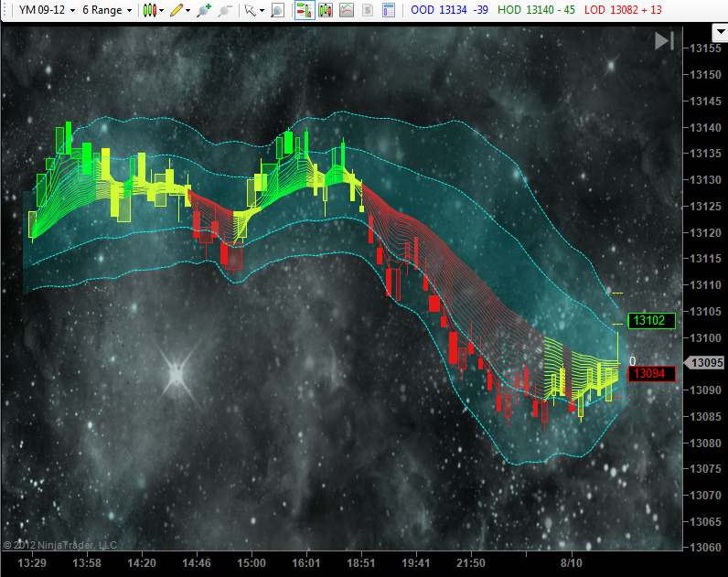Click the Strategies dollar sign icon
Viewport: 728px width, 577px height.
368,10
